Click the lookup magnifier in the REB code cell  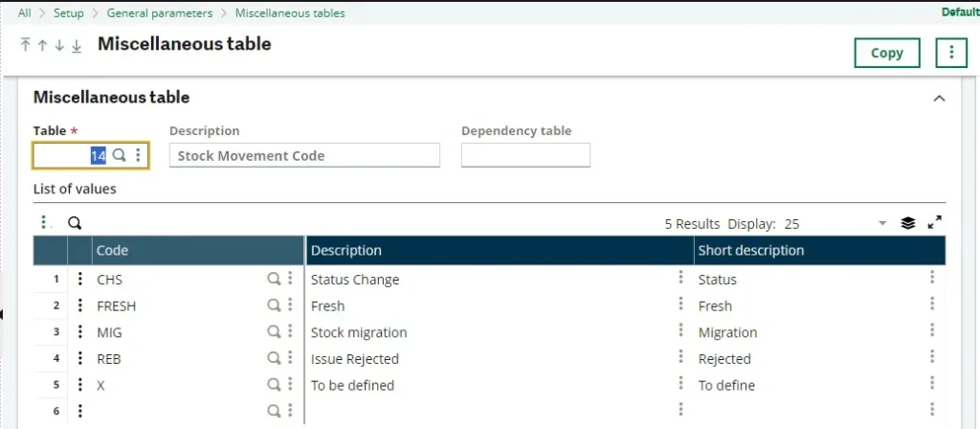pos(274,358)
